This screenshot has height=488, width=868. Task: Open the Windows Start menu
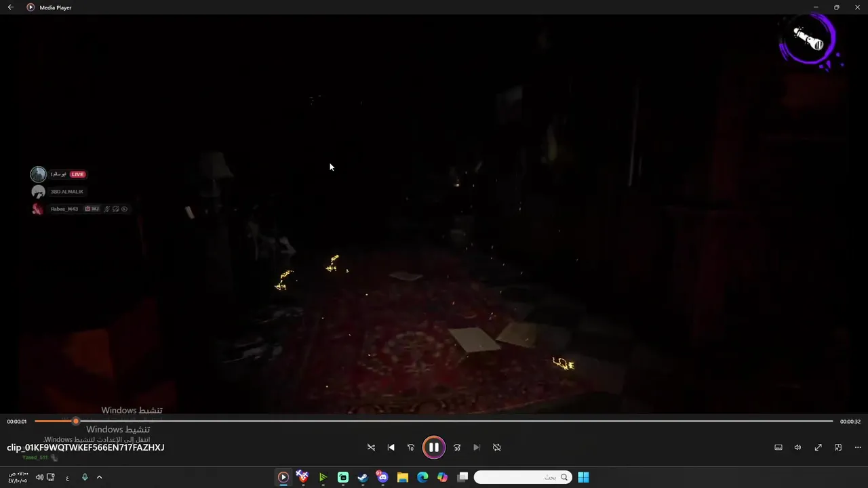pos(583,477)
